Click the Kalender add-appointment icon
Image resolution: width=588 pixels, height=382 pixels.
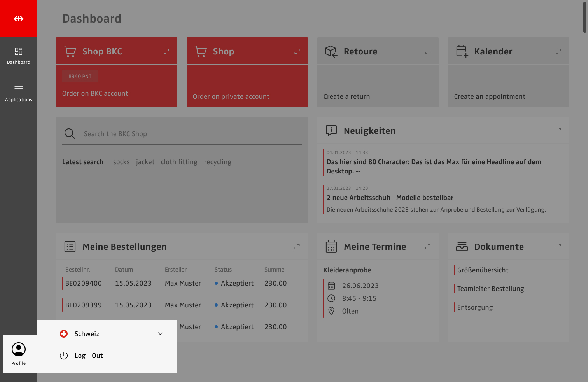462,51
